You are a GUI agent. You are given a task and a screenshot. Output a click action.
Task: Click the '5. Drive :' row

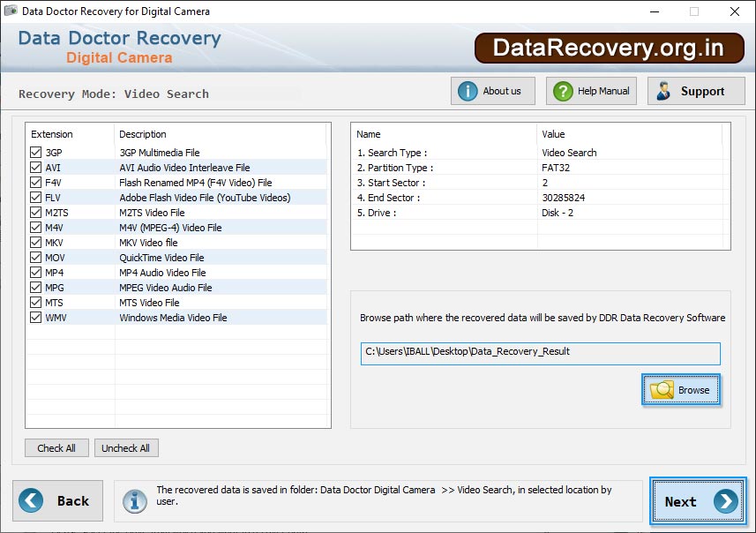click(541, 213)
